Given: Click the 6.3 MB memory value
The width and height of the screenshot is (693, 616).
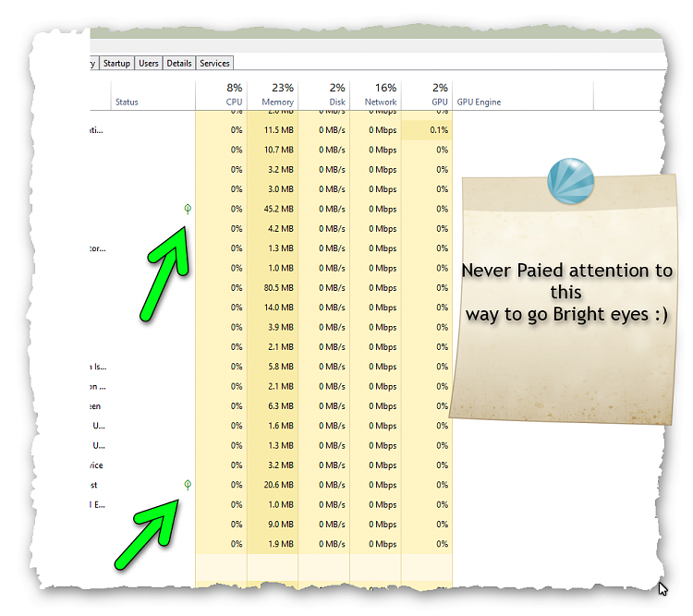Looking at the screenshot, I should pos(281,406).
